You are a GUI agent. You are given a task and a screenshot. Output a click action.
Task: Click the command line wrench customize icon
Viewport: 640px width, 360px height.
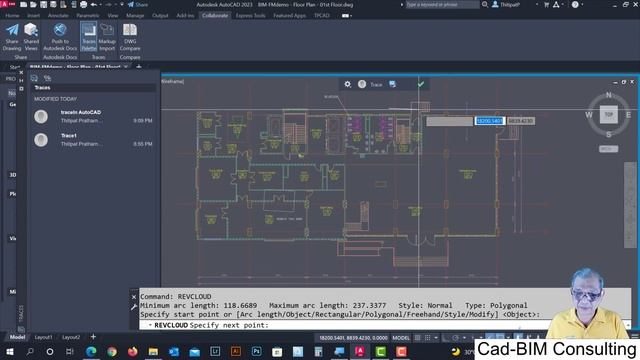click(x=133, y=307)
